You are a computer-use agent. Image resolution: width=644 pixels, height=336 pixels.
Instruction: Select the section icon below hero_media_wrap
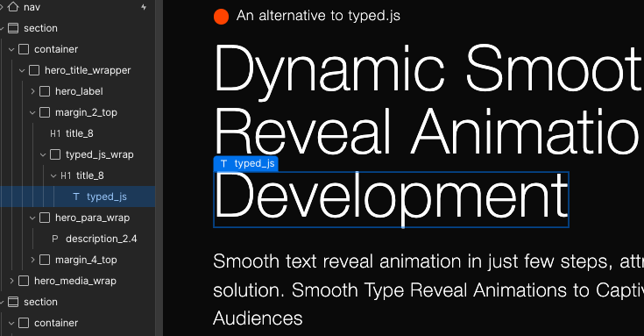pos(13,302)
